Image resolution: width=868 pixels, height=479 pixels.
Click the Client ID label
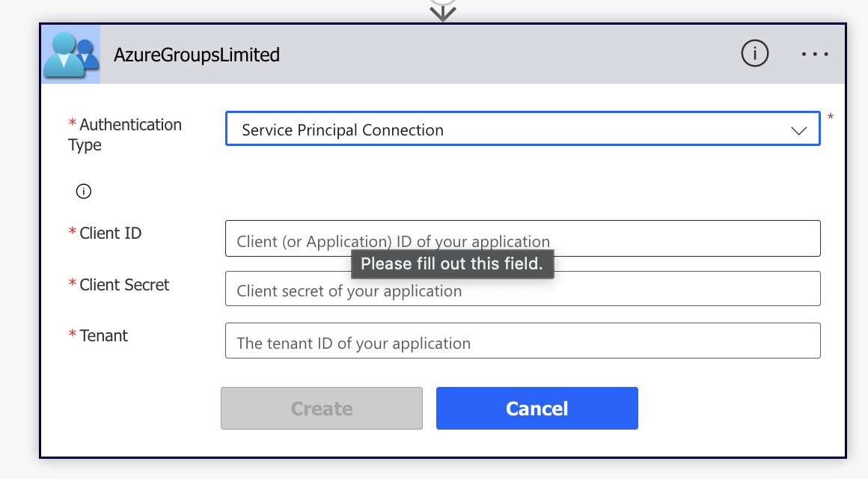110,234
